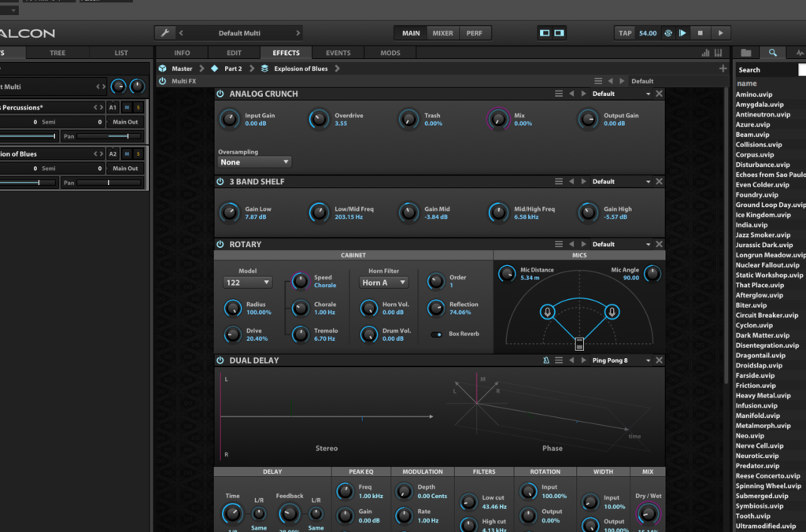Viewport: 806px width, 532px height.
Task: Remove the Rotary effect with its X
Action: (659, 244)
